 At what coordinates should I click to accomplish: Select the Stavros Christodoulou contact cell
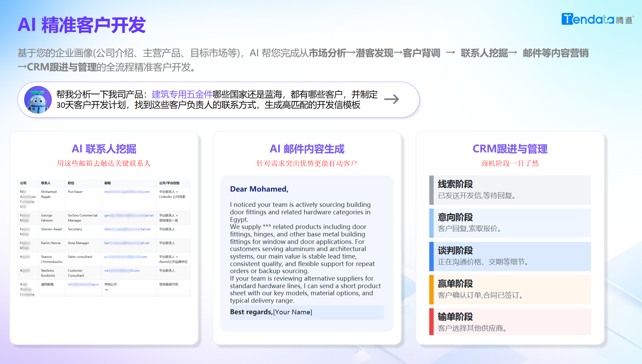coord(52,259)
